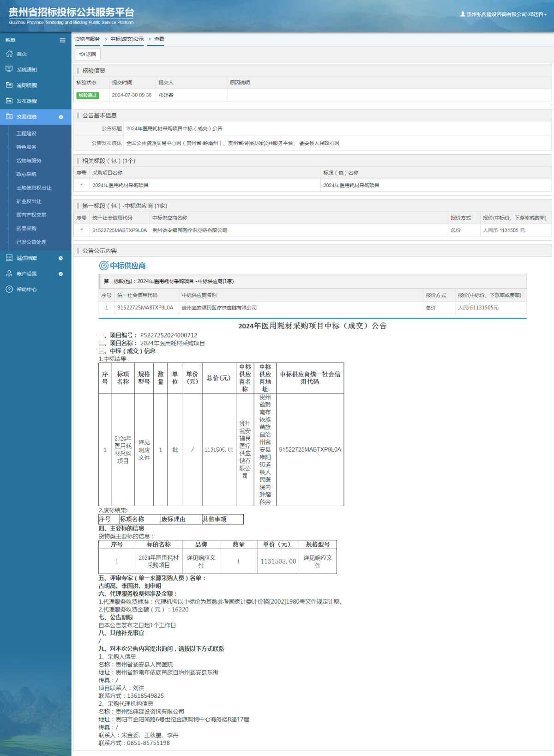Select 政府采购 submenu item

click(26, 174)
